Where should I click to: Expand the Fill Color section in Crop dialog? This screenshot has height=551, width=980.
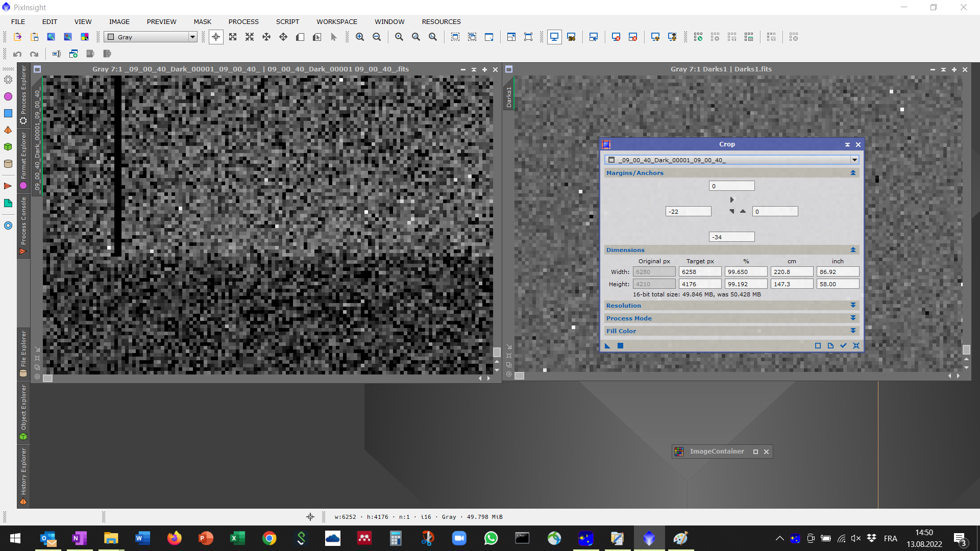pyautogui.click(x=853, y=331)
